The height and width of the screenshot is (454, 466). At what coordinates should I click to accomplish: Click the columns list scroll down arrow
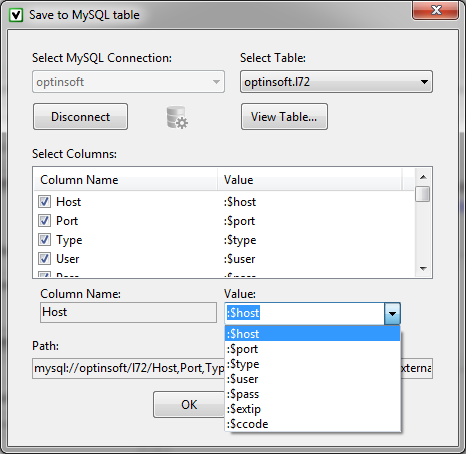[x=423, y=269]
